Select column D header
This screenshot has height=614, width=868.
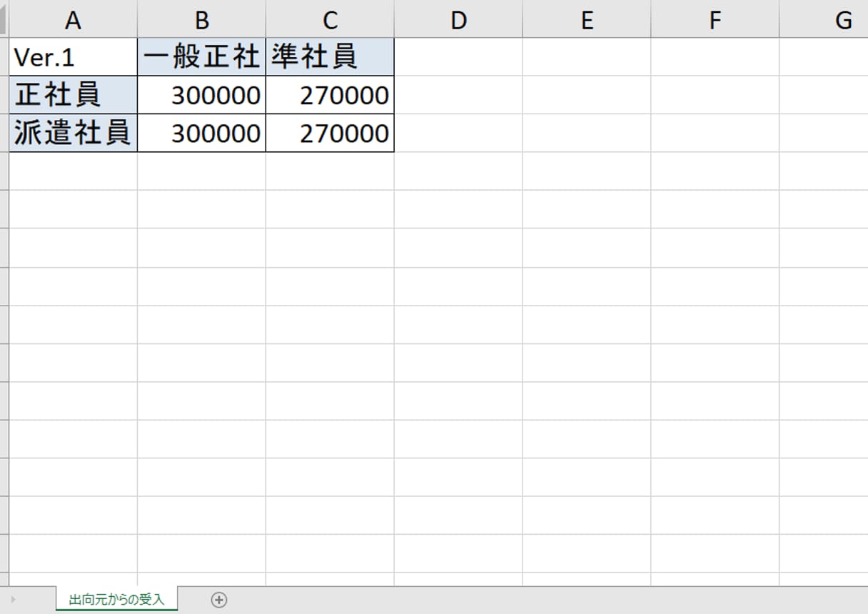pyautogui.click(x=458, y=20)
